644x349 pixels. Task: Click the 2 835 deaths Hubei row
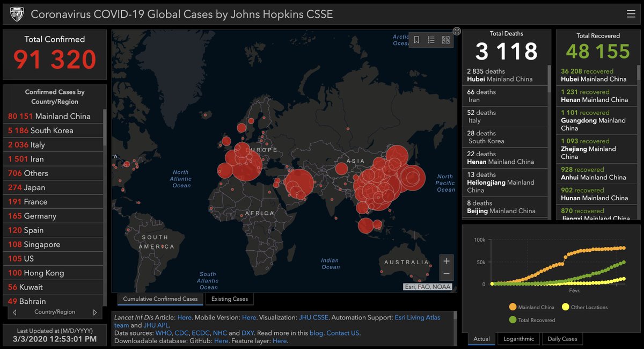505,75
